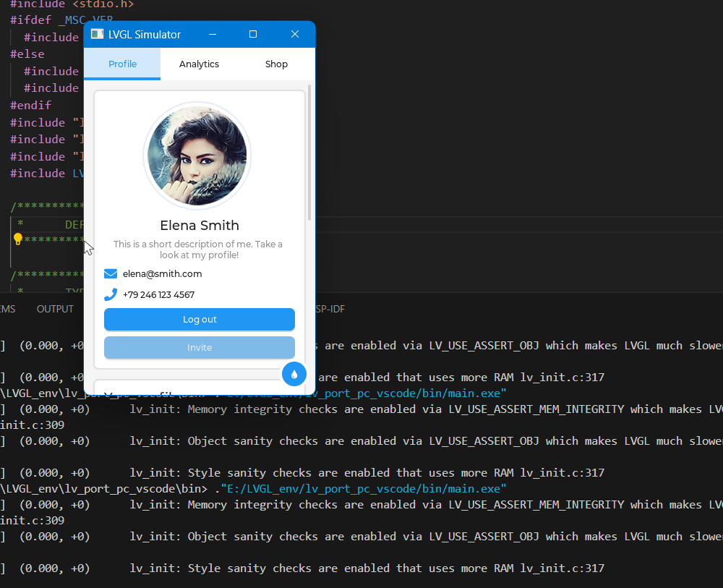Close the LVGL Simulator window
Screen dimensions: 723x588
click(295, 34)
